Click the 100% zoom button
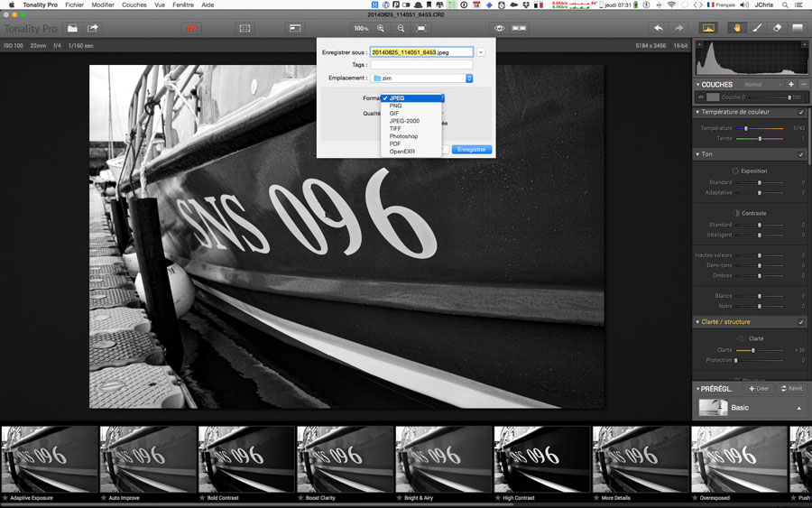Viewport: 812px width, 508px height. (x=361, y=29)
